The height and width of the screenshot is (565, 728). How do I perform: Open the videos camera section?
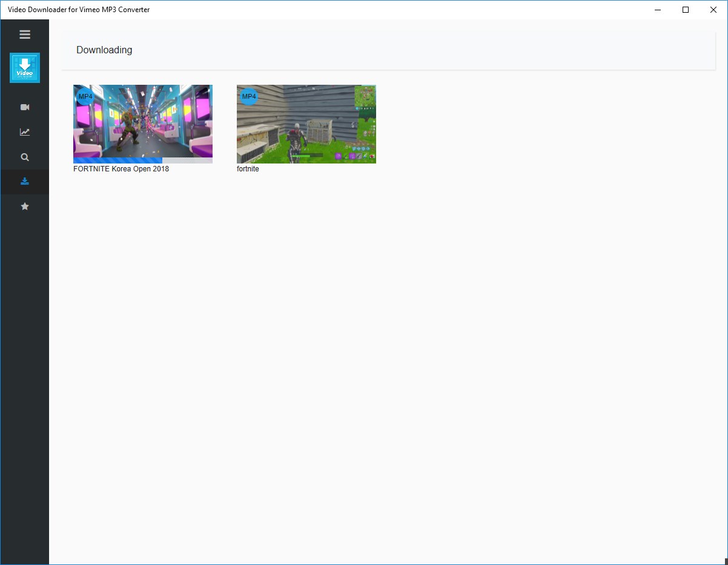click(25, 107)
